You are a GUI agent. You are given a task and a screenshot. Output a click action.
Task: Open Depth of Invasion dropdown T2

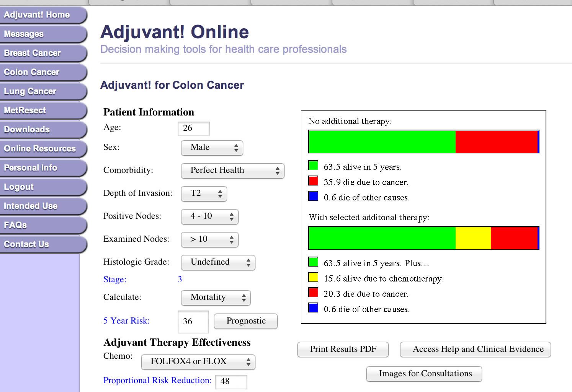204,194
